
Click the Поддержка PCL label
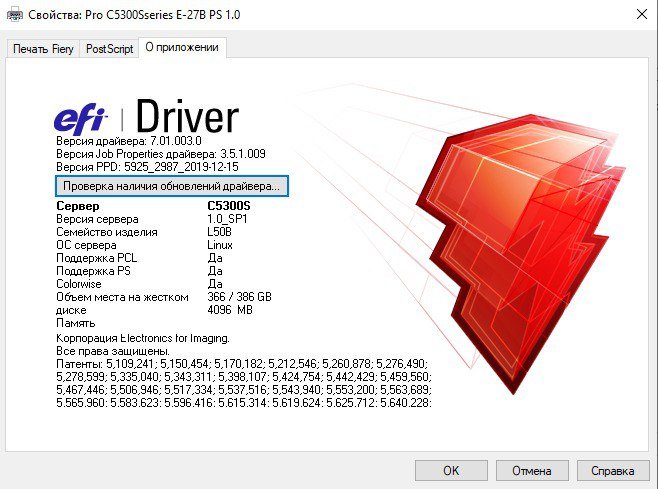[x=97, y=258]
